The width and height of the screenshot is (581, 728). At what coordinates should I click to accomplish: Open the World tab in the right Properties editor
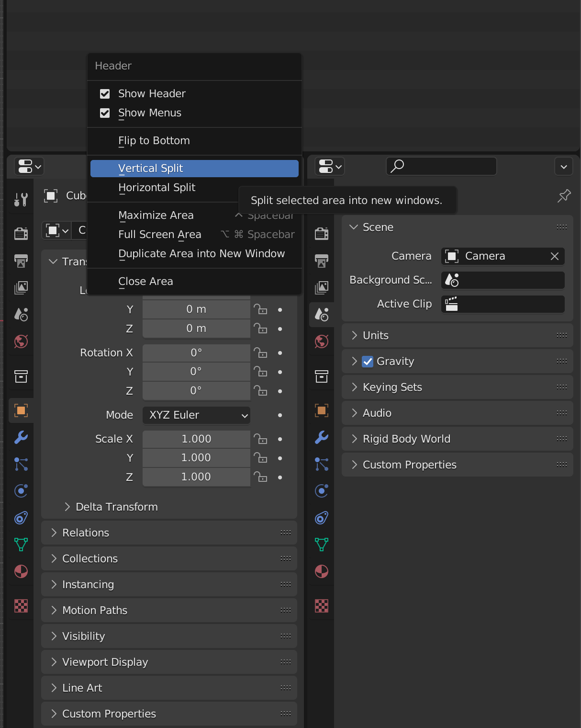322,341
